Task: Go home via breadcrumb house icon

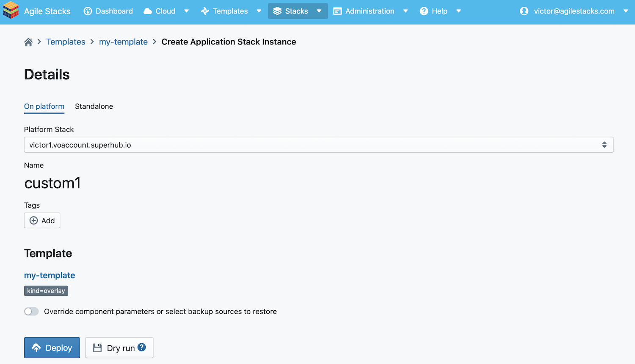Action: click(x=28, y=42)
